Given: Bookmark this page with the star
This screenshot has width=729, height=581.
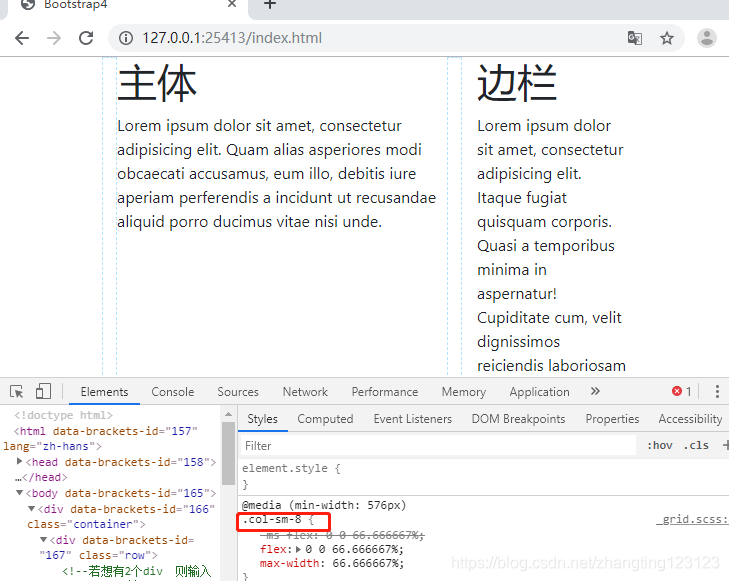Looking at the screenshot, I should click(667, 38).
